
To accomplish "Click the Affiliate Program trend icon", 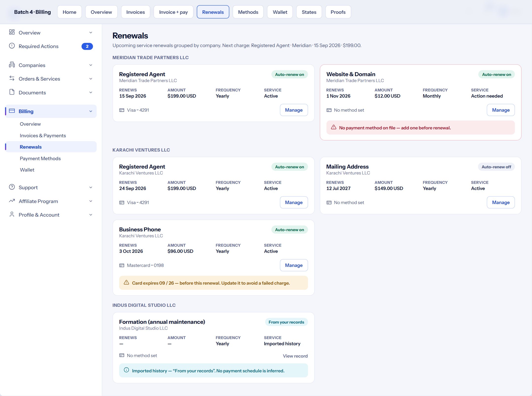I will coord(12,201).
